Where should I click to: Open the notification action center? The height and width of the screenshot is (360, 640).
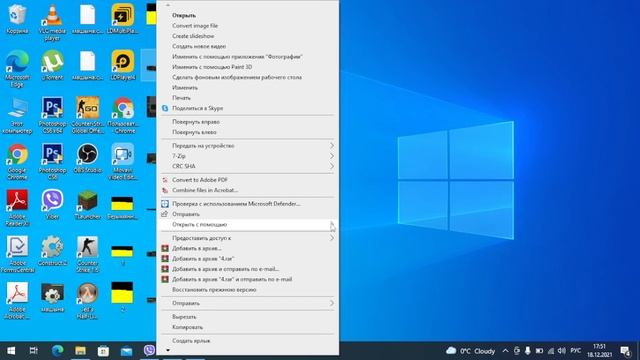tap(625, 351)
